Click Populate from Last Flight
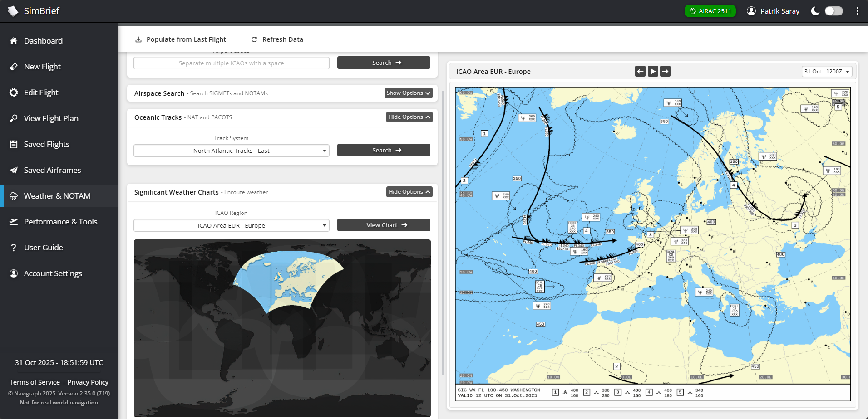Viewport: 868px width, 419px height. coord(181,39)
